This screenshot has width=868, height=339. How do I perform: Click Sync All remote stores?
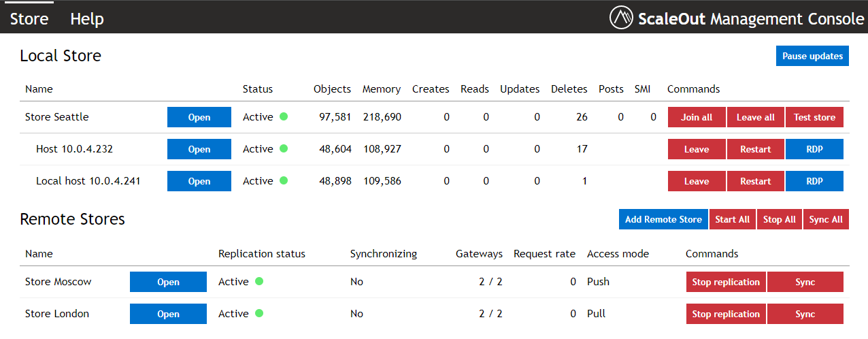[826, 219]
